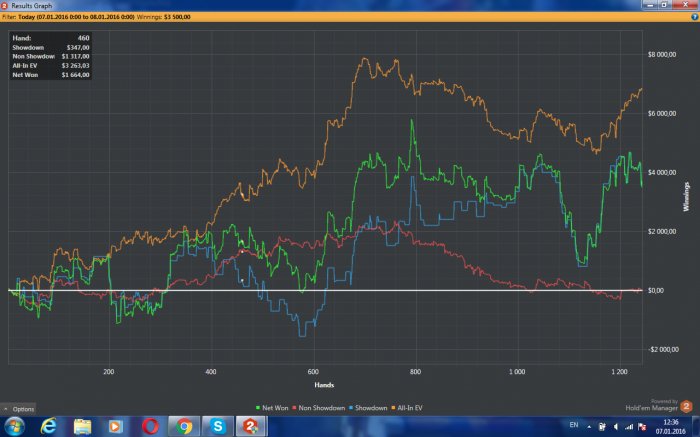Click the Winnings $3 500,00 filter text
700x437 pixels.
point(164,17)
